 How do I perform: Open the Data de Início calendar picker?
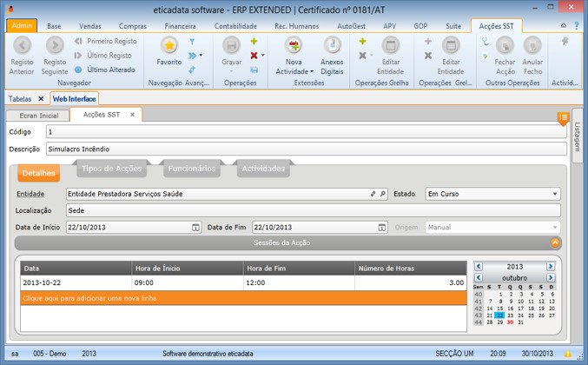195,228
